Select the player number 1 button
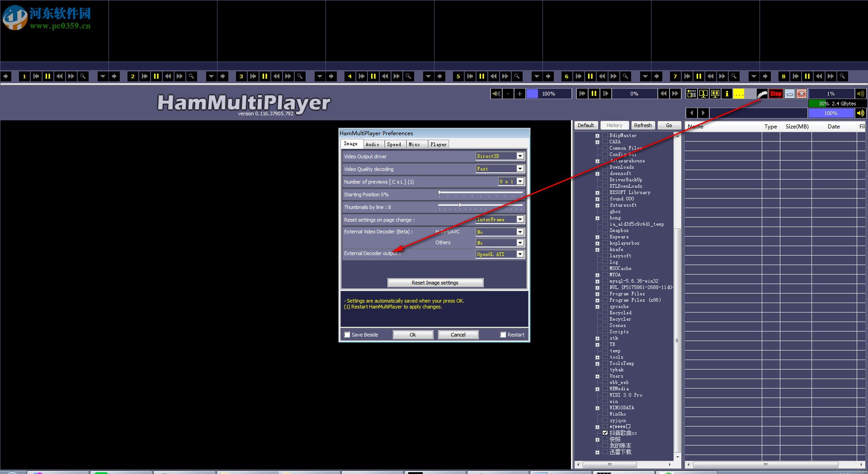This screenshot has height=474, width=868. [24, 76]
